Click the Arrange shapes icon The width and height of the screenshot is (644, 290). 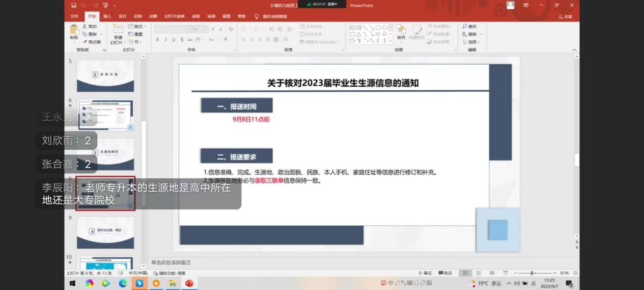(401, 31)
